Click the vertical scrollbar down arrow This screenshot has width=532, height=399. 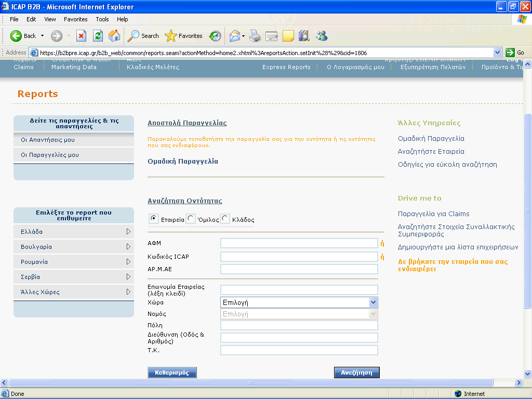pyautogui.click(x=528, y=374)
